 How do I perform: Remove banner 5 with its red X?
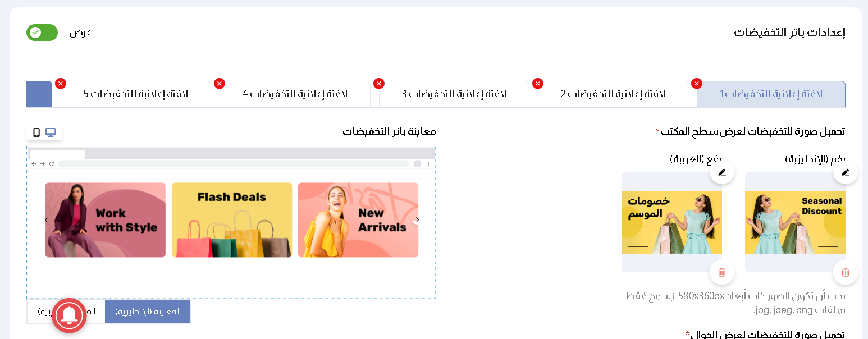pyautogui.click(x=61, y=84)
